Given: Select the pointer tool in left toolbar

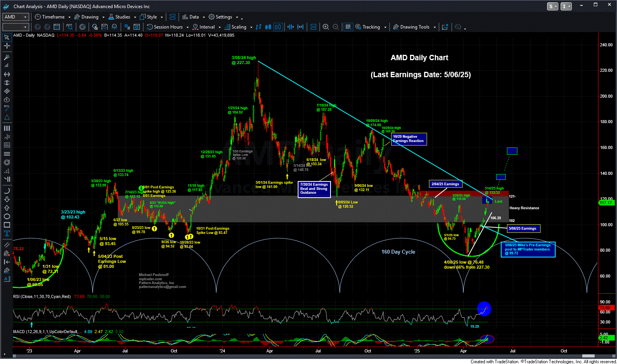Looking at the screenshot, I should 7,37.
